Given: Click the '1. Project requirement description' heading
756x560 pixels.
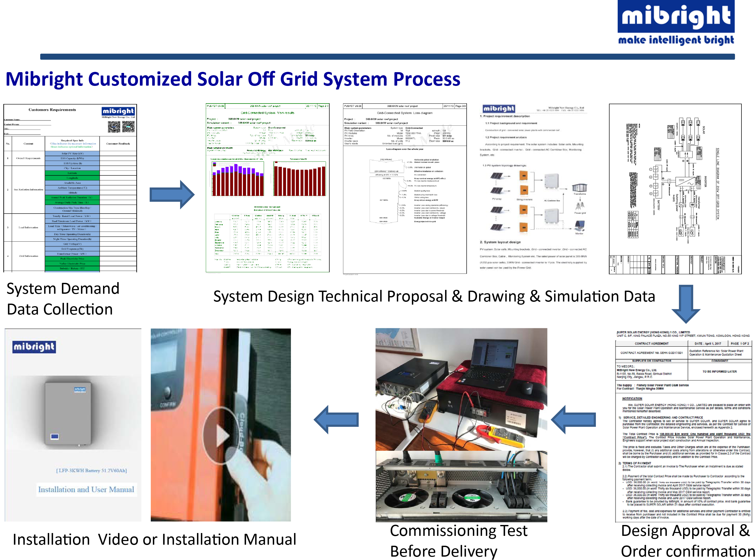Looking at the screenshot, I should tap(505, 116).
